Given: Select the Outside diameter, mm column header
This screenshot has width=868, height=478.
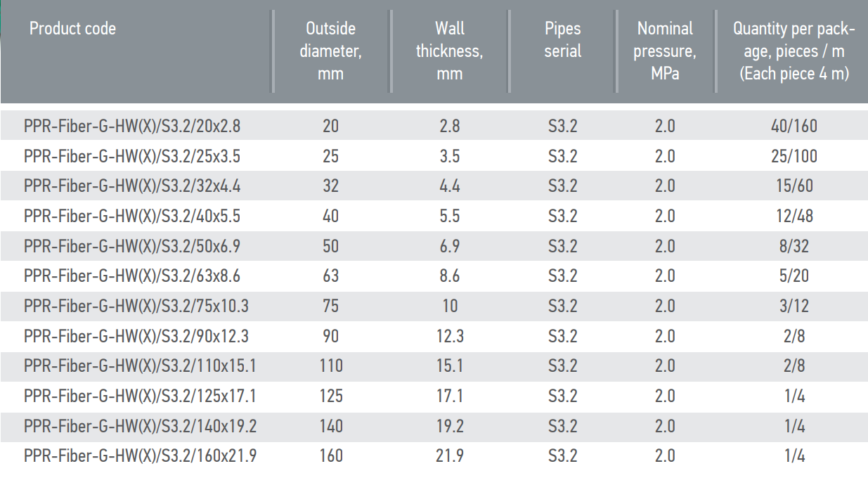Looking at the screenshot, I should 330,51.
